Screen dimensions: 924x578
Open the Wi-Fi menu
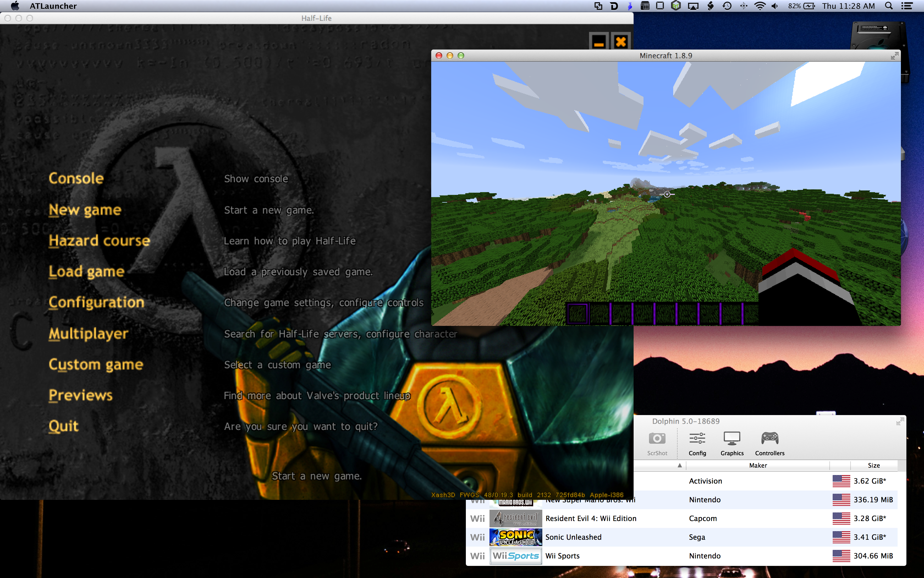760,6
